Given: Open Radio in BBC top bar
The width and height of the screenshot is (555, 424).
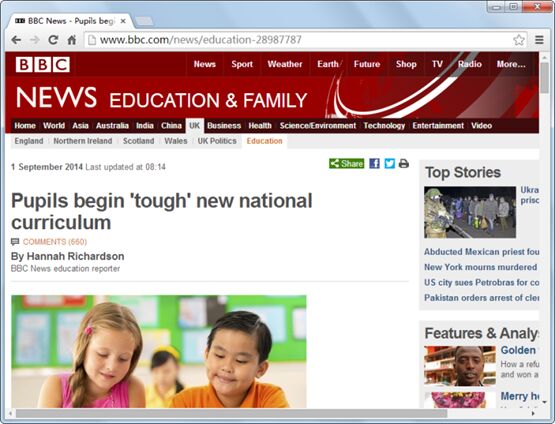Looking at the screenshot, I should [x=470, y=64].
